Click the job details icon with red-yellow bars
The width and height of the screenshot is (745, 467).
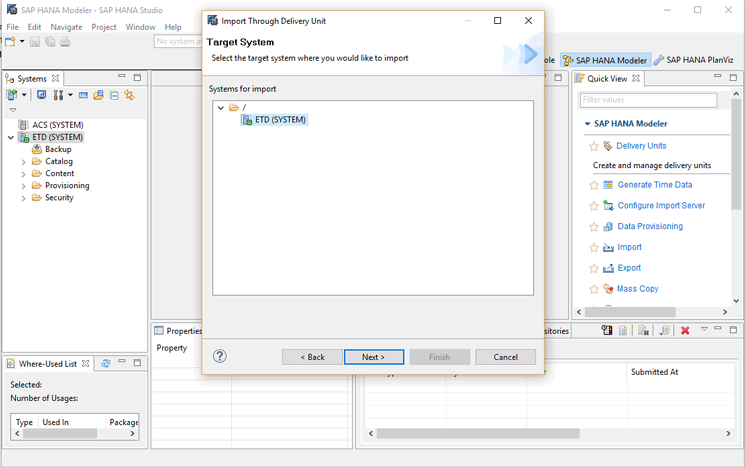tap(607, 330)
